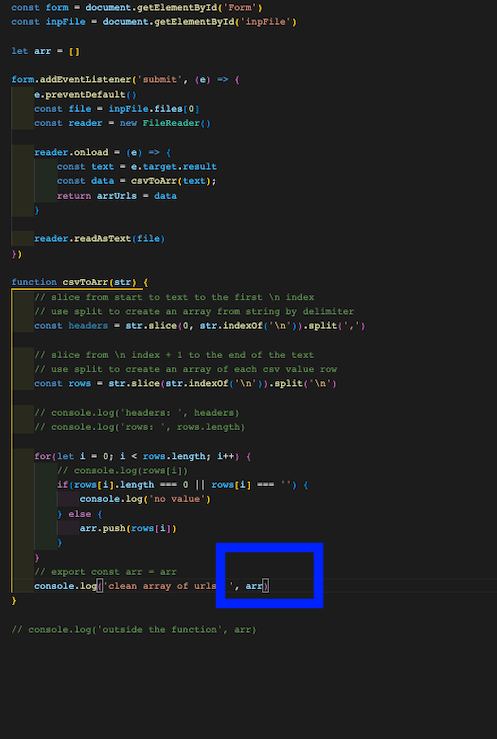Click the 'inpFile' string literal

266,22
